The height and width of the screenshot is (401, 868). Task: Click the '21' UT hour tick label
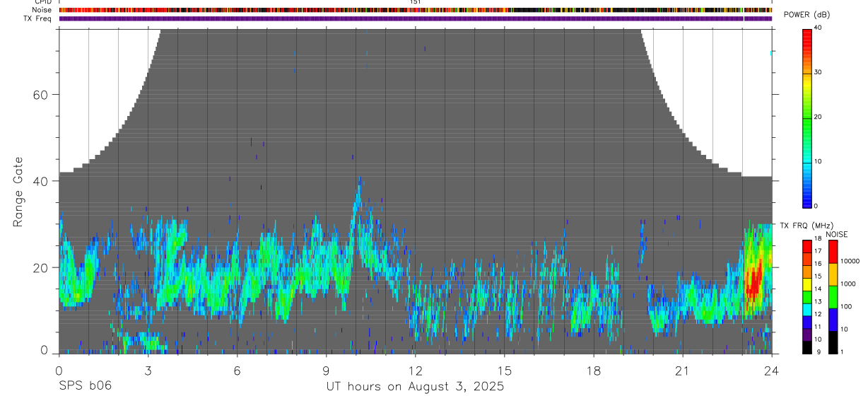682,371
